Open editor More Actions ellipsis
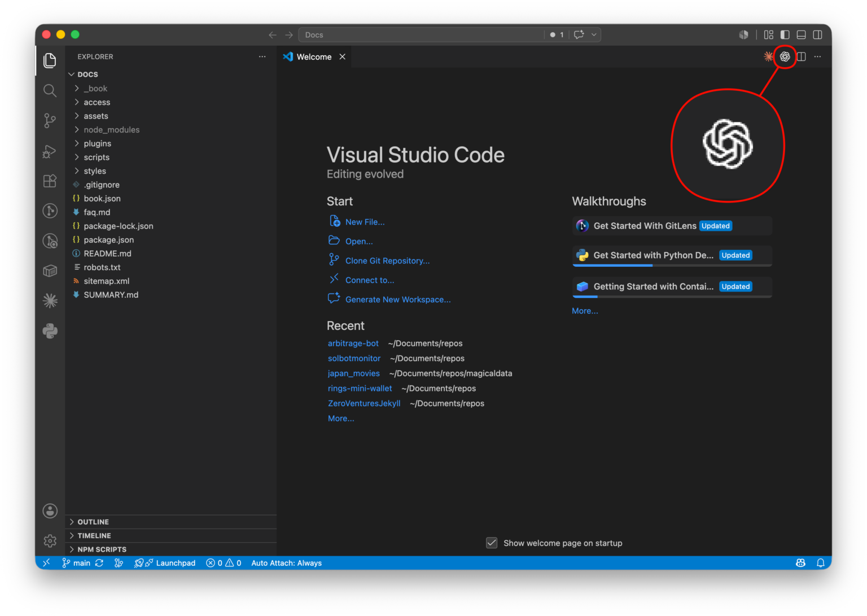867x616 pixels. [817, 56]
